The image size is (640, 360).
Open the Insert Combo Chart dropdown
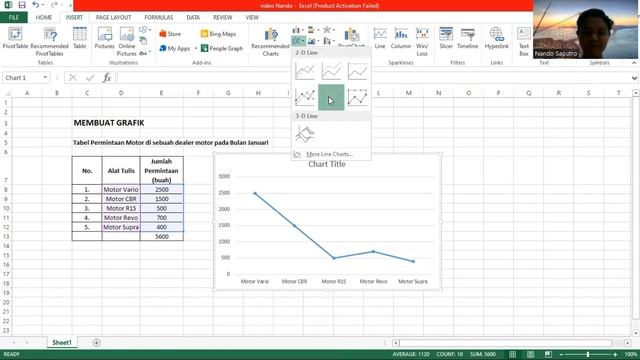point(329,41)
